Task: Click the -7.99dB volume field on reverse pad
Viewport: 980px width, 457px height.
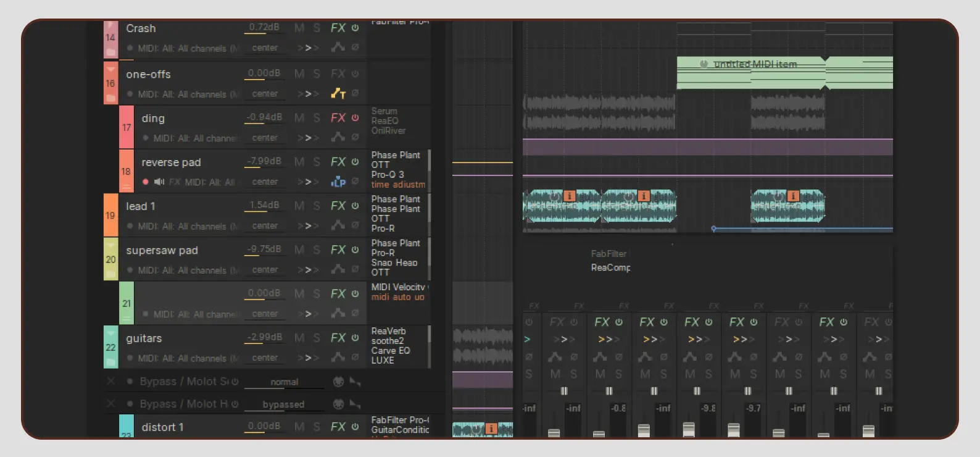Action: 264,161
